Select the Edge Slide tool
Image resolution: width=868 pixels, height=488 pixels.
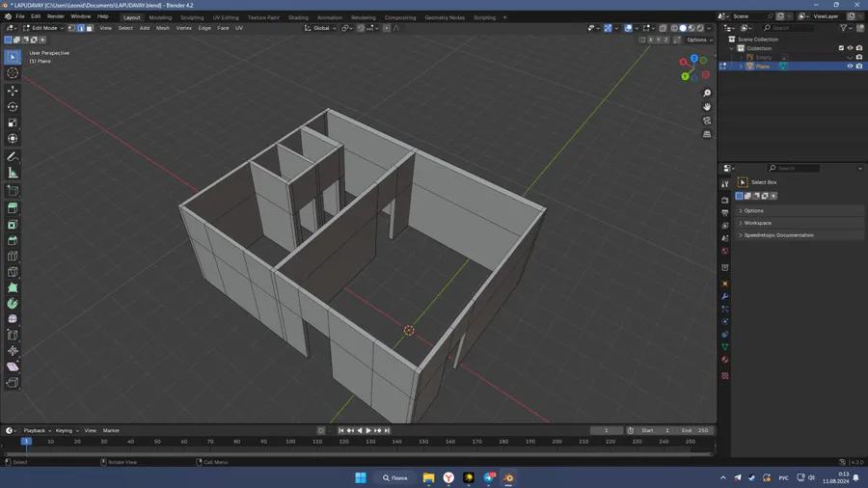click(13, 336)
